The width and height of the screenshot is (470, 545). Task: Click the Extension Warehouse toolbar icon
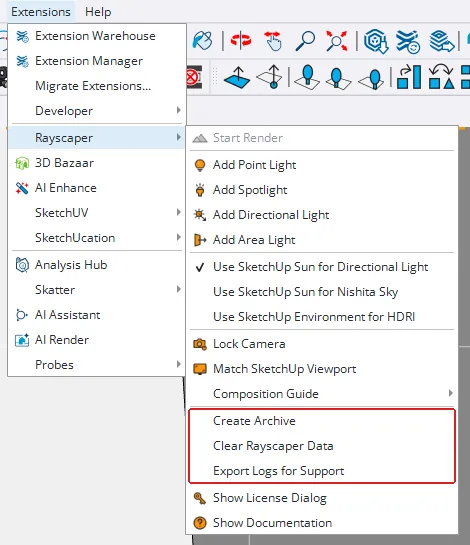click(x=408, y=42)
